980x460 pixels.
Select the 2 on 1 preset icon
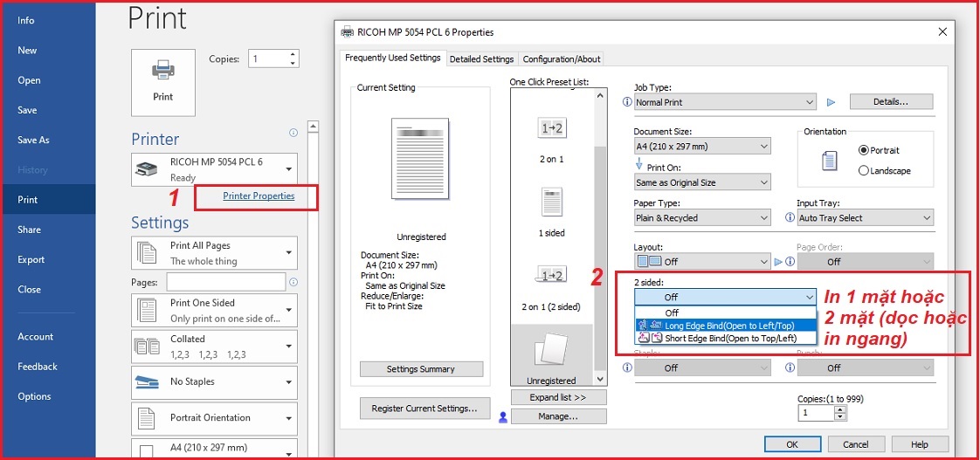[x=551, y=129]
